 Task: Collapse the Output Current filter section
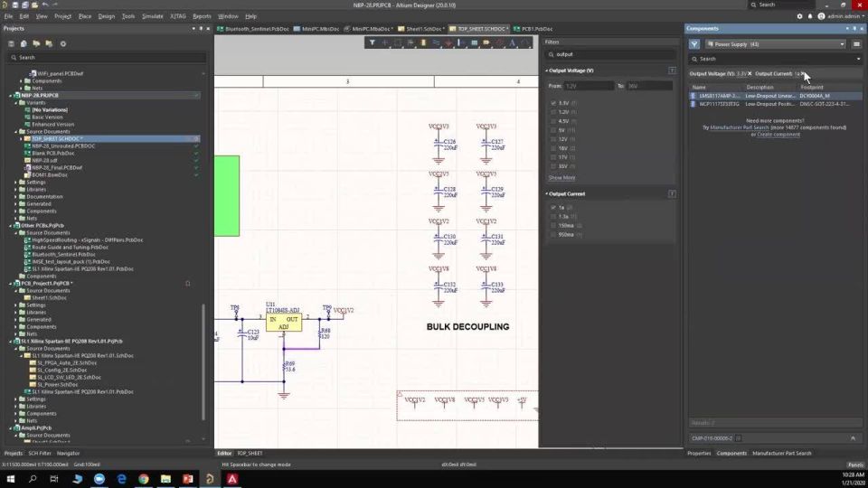(x=546, y=194)
